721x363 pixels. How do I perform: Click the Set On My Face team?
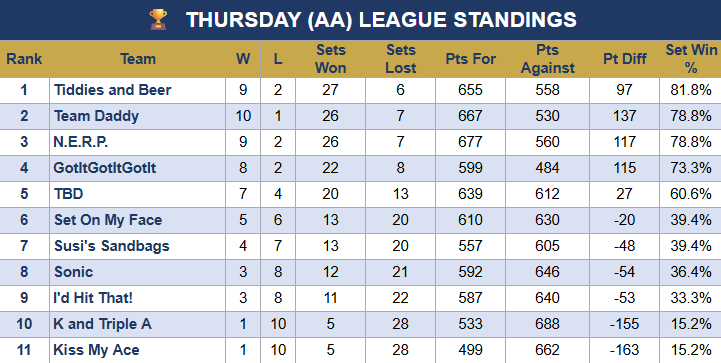pos(108,220)
